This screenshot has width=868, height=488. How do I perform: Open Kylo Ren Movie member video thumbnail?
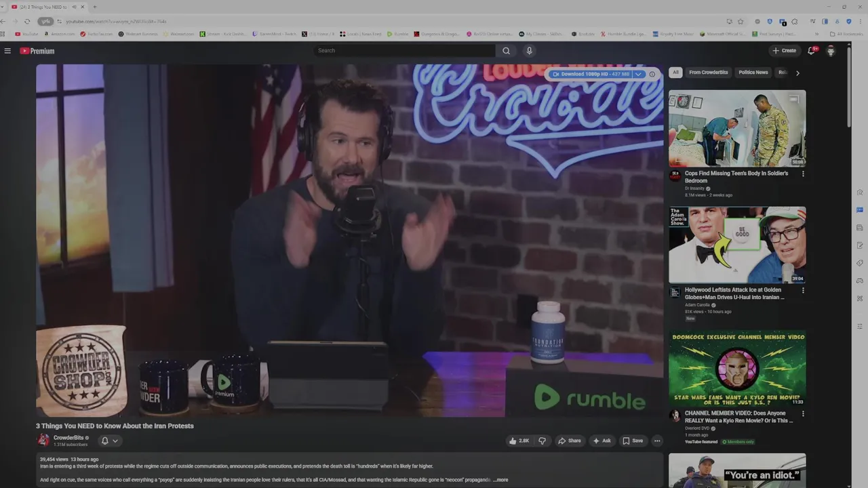737,368
